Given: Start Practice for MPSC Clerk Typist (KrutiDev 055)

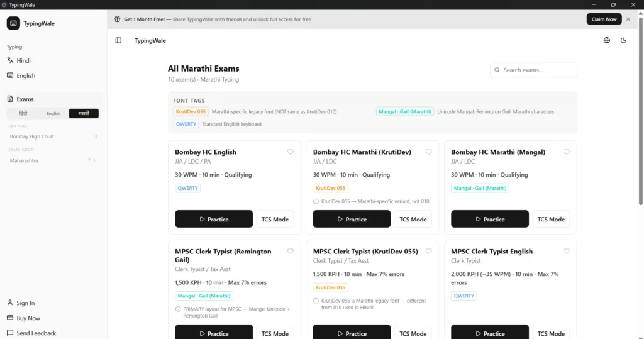Looking at the screenshot, I should 352,332.
